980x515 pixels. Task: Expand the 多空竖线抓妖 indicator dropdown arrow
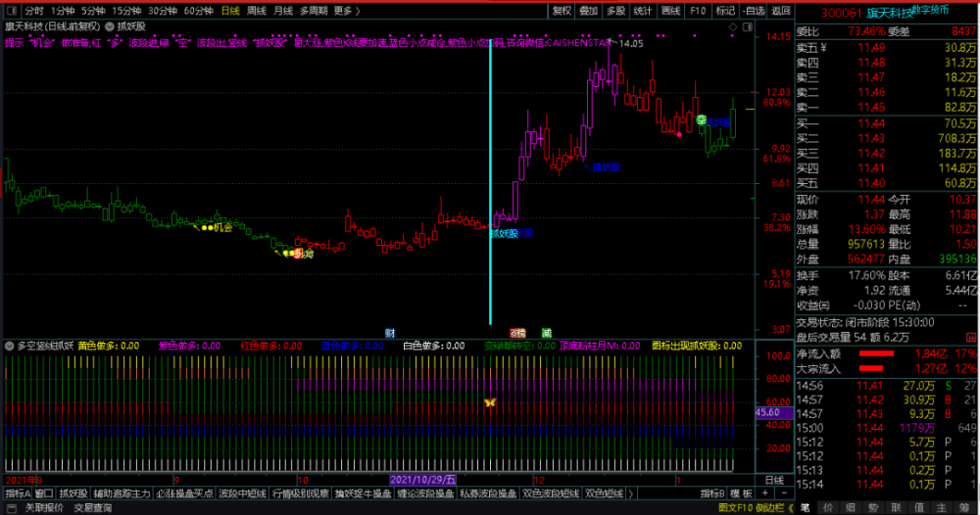point(10,346)
